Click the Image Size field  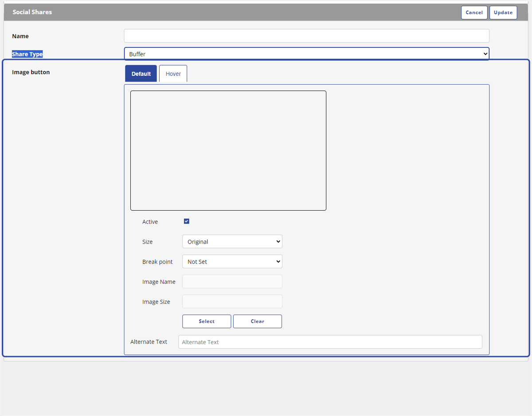coord(232,302)
